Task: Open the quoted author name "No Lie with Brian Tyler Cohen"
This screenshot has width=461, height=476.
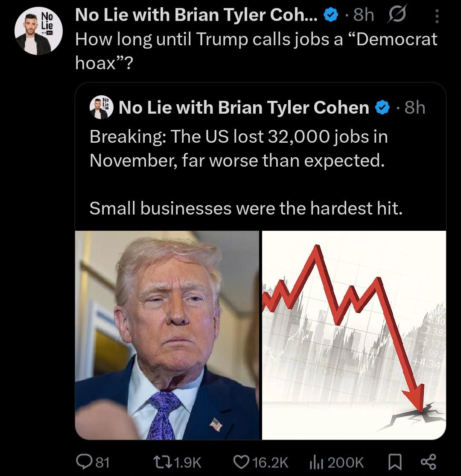Action: coord(244,108)
